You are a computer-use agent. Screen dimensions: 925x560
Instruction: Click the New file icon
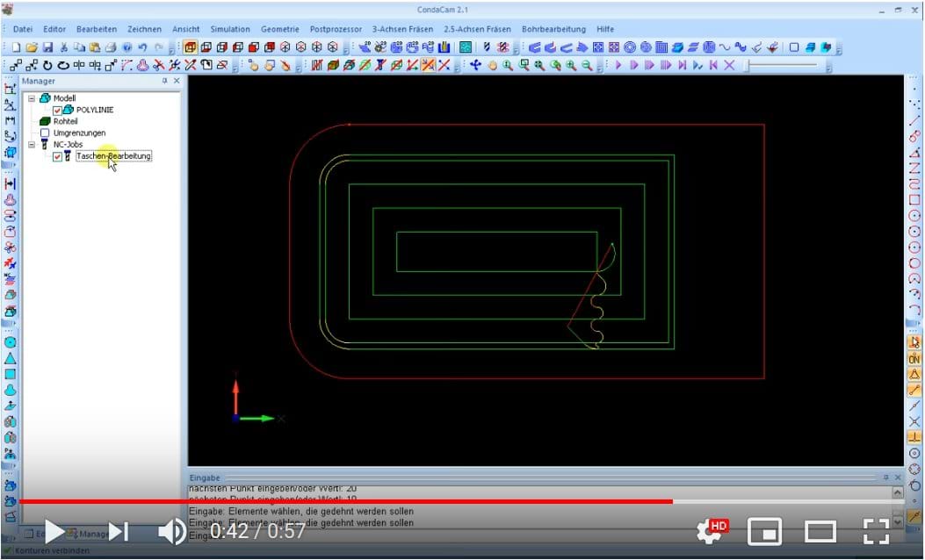tap(17, 47)
